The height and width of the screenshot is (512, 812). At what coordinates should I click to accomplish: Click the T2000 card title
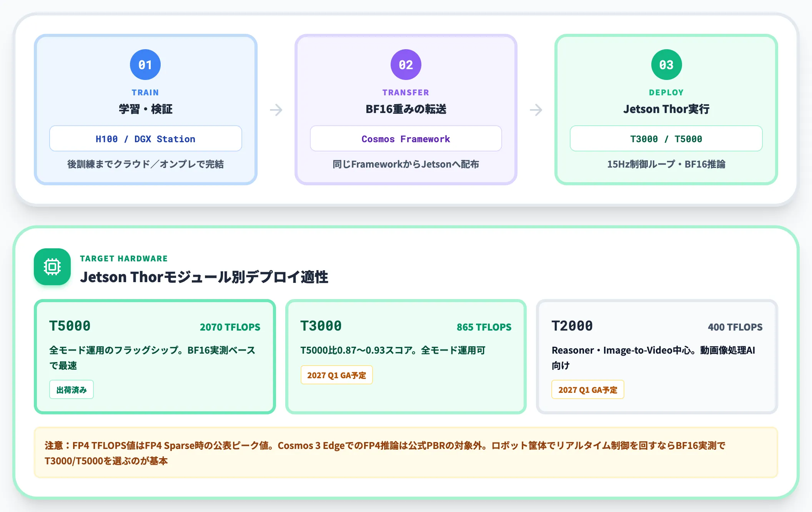click(572, 326)
